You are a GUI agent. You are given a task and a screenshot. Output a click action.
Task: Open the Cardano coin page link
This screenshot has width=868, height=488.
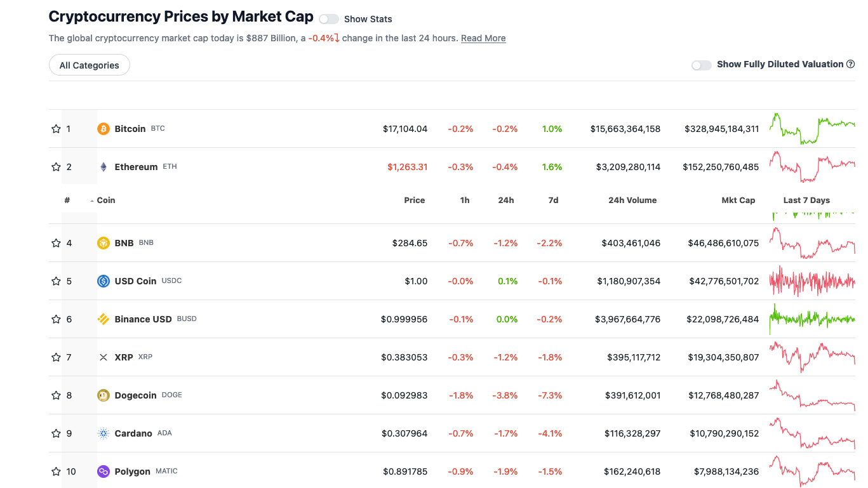click(133, 433)
